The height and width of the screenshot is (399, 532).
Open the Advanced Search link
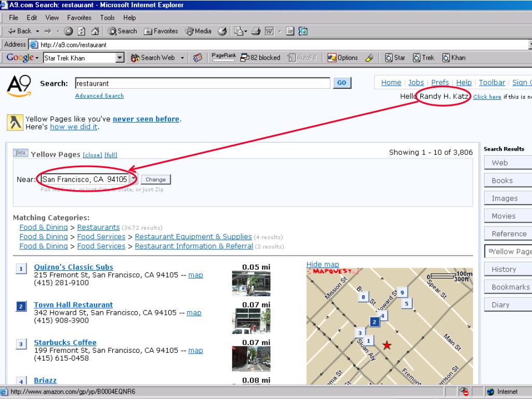[99, 96]
